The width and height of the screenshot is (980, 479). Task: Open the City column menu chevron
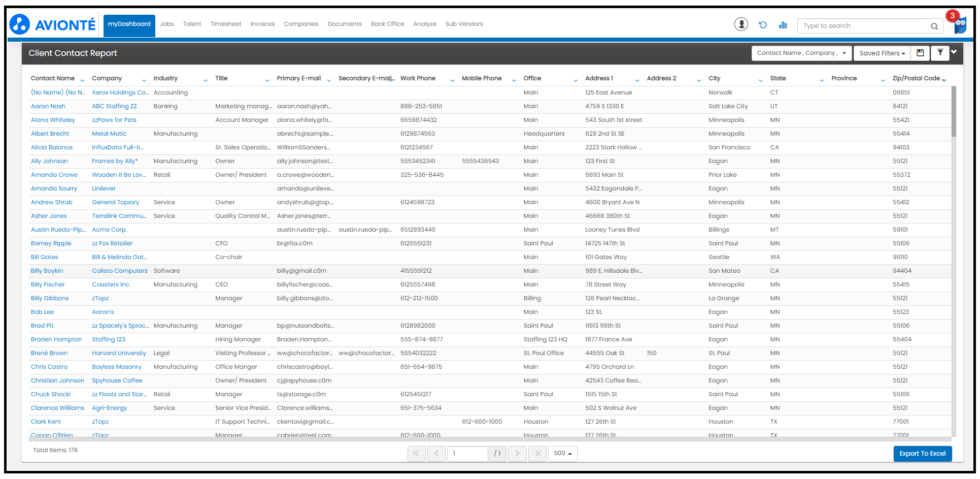pos(761,80)
